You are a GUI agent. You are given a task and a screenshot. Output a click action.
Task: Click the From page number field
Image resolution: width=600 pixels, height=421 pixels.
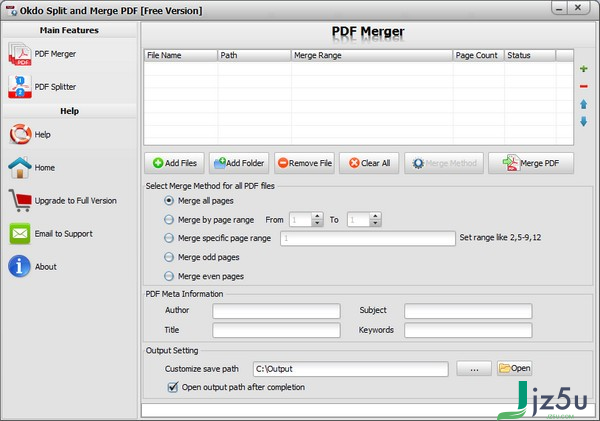pyautogui.click(x=301, y=220)
